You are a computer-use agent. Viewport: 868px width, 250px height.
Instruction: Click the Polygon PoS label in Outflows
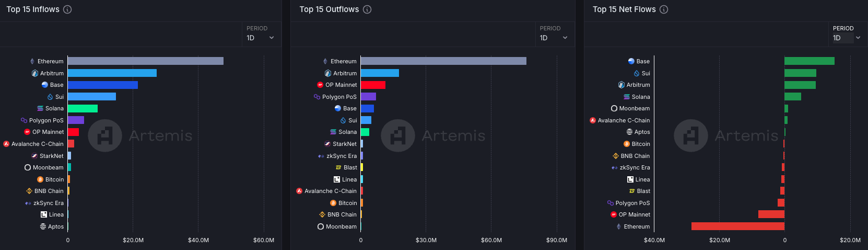tap(339, 97)
